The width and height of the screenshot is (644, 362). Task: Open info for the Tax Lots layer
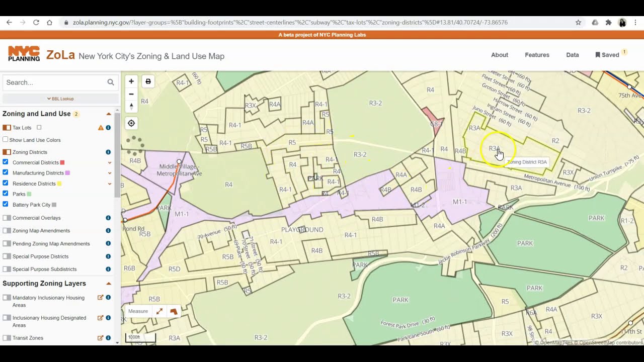(108, 128)
